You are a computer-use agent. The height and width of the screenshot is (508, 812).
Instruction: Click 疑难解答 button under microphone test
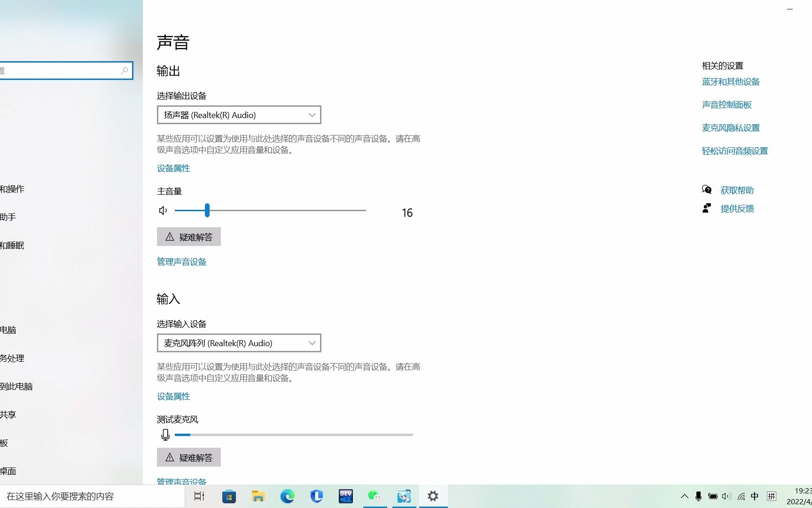189,457
